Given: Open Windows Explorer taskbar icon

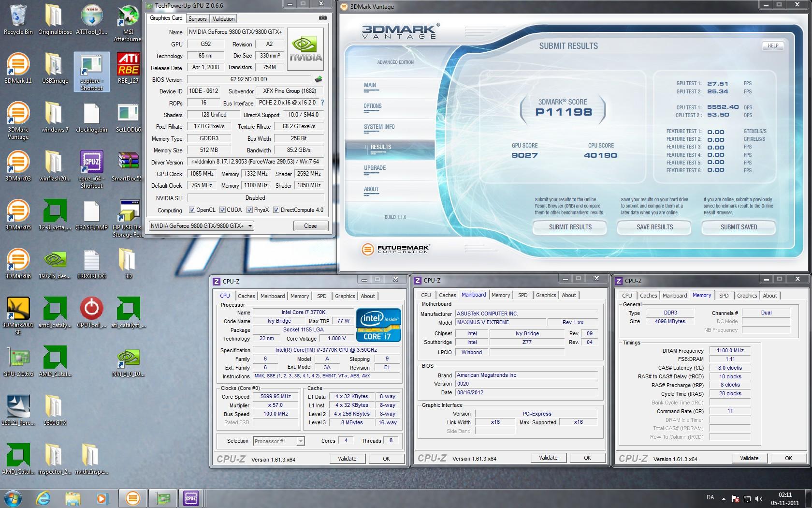Looking at the screenshot, I should click(x=72, y=498).
